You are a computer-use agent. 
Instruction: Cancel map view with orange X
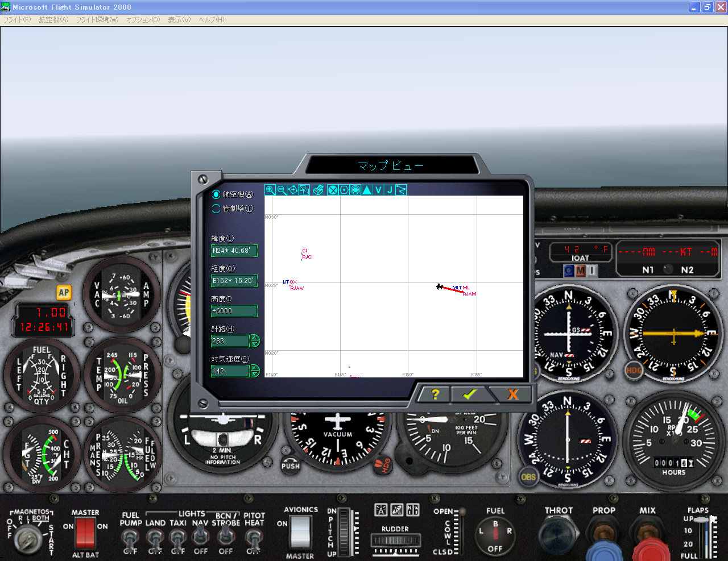[x=513, y=394]
